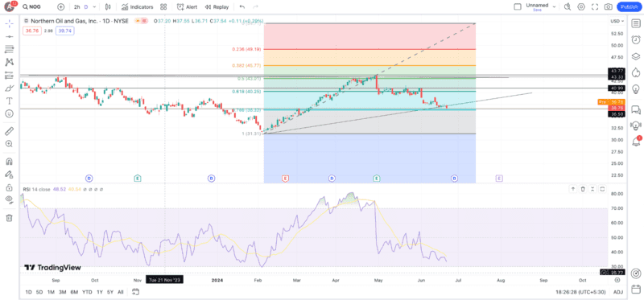644x300 pixels.
Task: Toggle lock all drawing tools
Action: 9,187
